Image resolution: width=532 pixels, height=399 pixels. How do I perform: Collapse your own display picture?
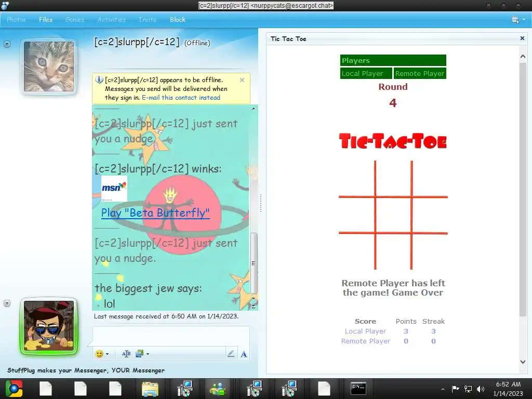coord(7,303)
